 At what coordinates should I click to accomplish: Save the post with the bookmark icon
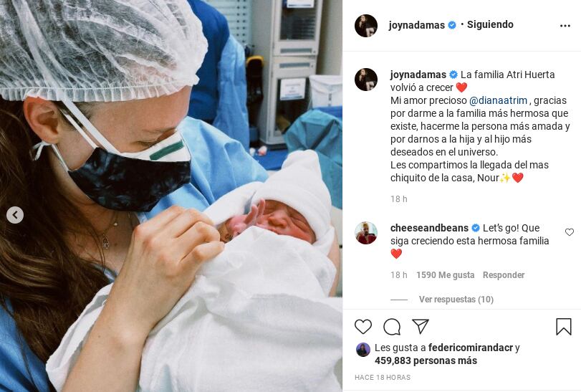[564, 327]
